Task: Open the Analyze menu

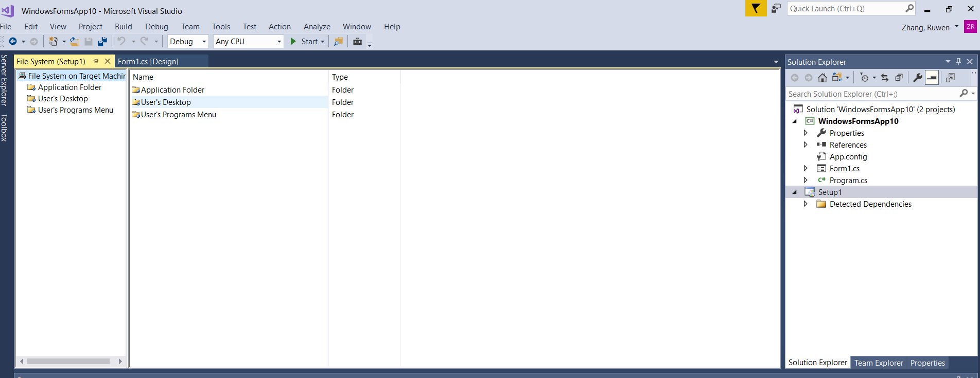Action: (x=317, y=27)
